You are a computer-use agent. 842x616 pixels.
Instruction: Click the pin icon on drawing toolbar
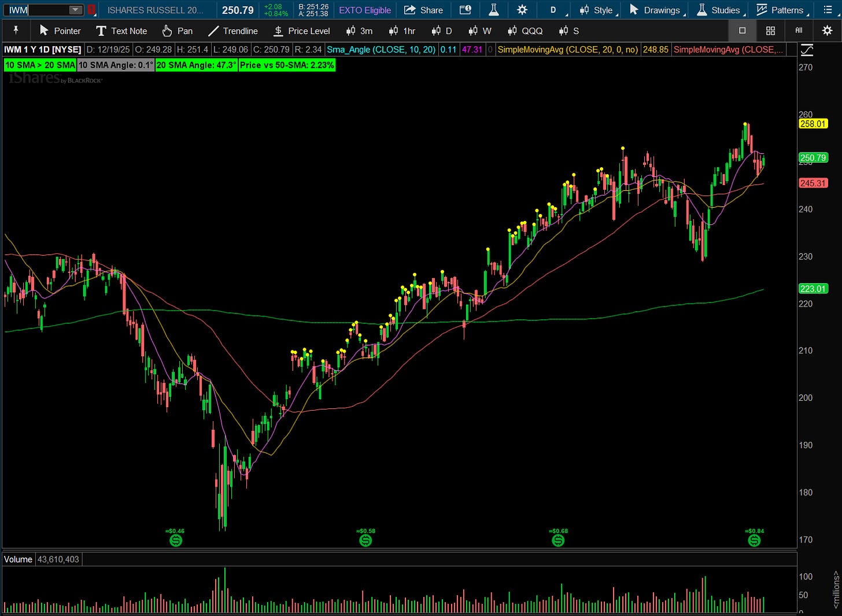(x=16, y=31)
